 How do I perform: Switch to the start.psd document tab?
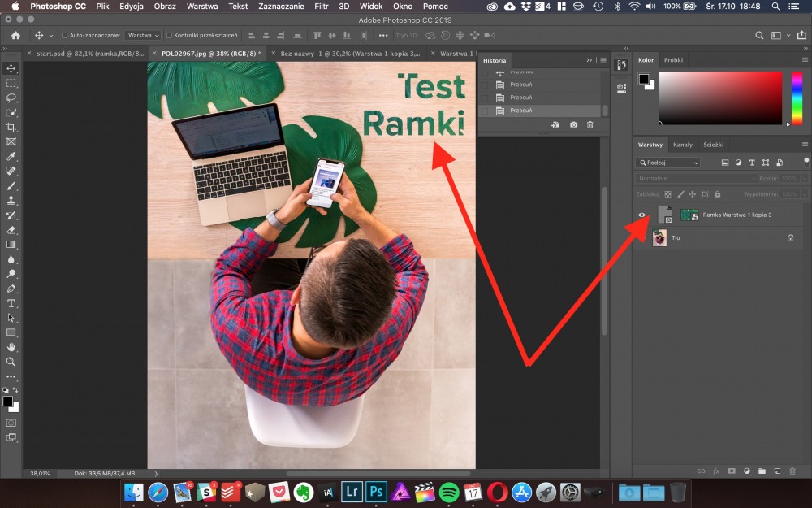(x=90, y=54)
